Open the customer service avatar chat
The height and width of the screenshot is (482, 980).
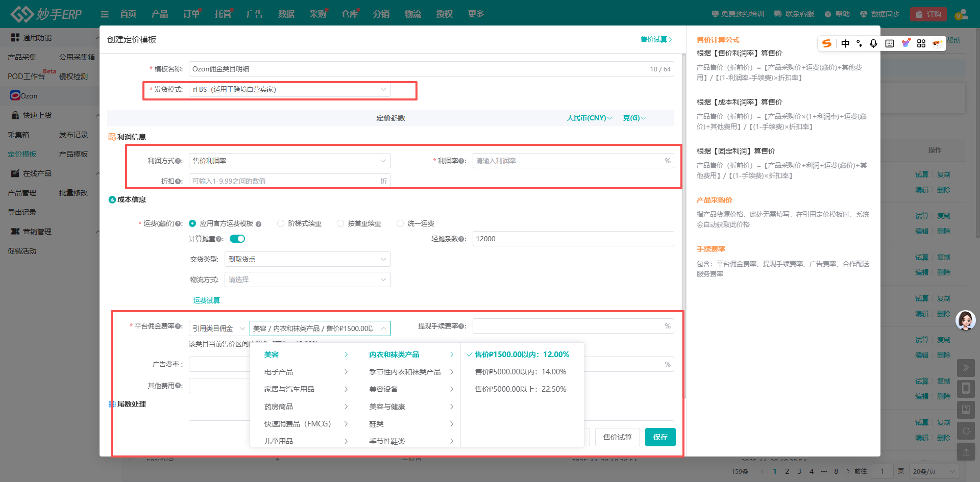[x=965, y=320]
